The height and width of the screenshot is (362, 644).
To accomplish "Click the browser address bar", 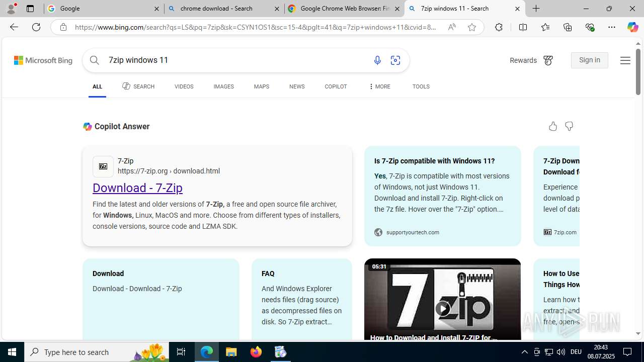I will tap(256, 27).
